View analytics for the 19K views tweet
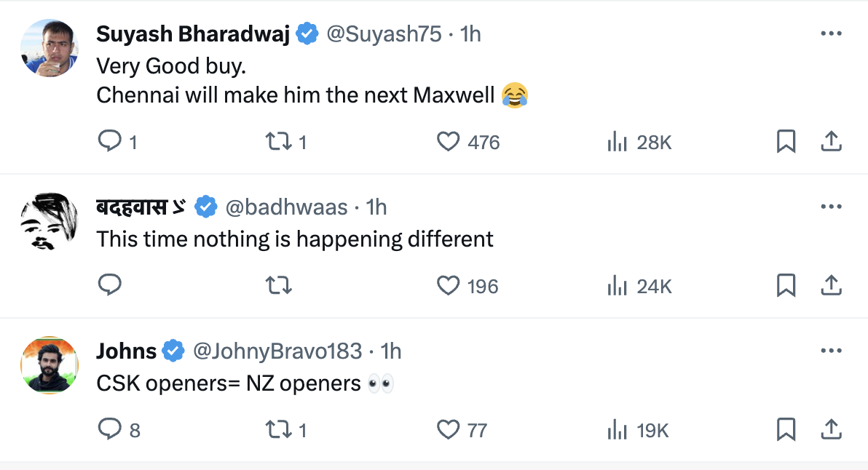 coord(618,429)
